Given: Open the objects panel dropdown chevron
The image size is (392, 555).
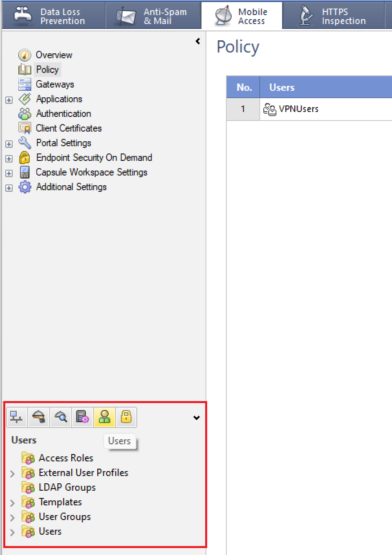Looking at the screenshot, I should (197, 418).
